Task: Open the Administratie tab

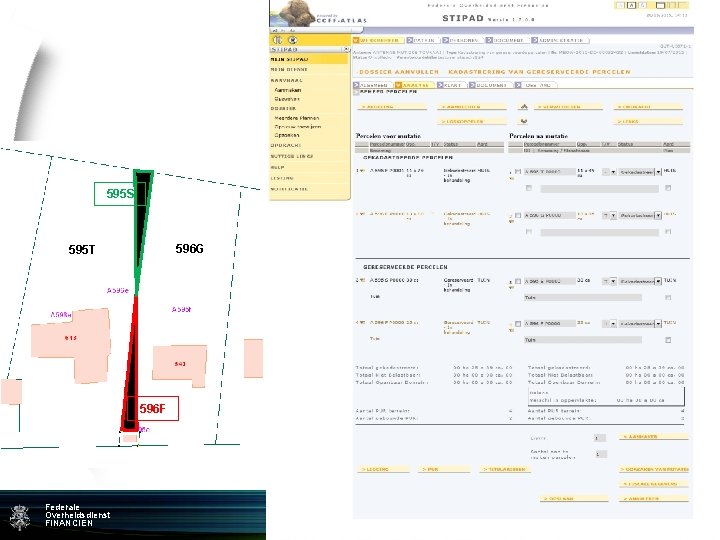Action: tap(558, 40)
